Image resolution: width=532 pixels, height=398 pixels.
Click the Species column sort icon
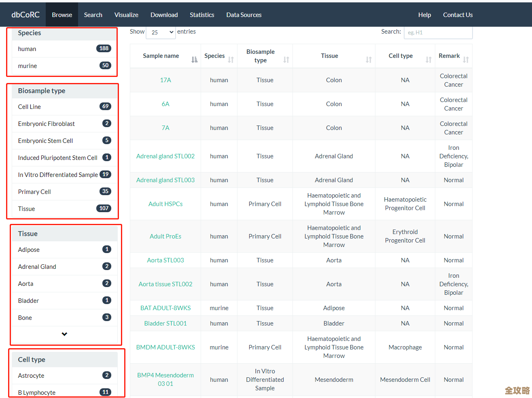[x=231, y=60]
